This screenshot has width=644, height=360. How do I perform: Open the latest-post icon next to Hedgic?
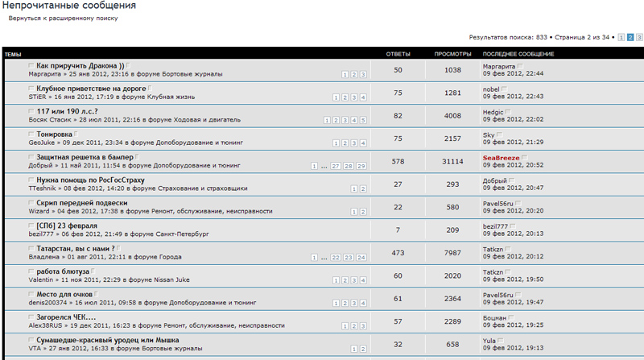coord(508,112)
